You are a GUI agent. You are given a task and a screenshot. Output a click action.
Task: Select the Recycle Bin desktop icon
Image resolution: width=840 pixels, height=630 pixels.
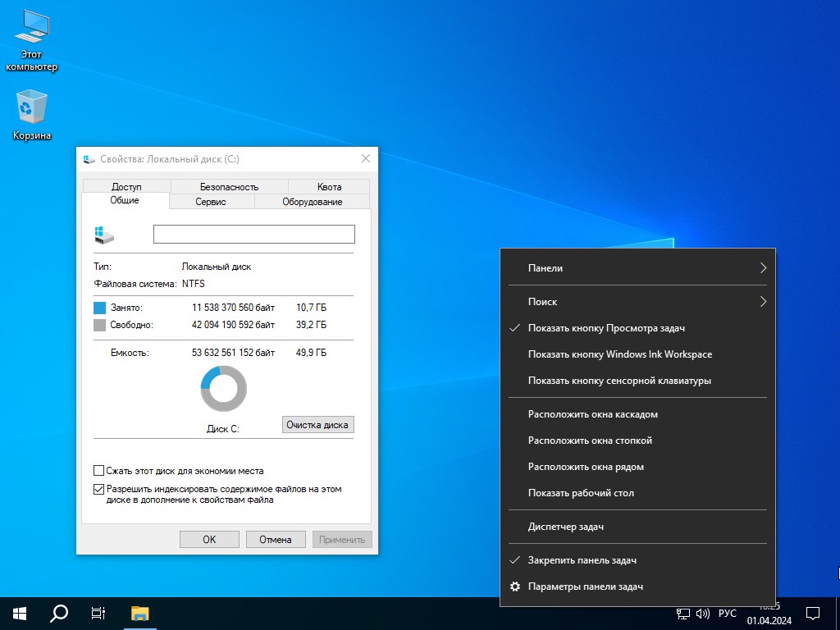(32, 107)
